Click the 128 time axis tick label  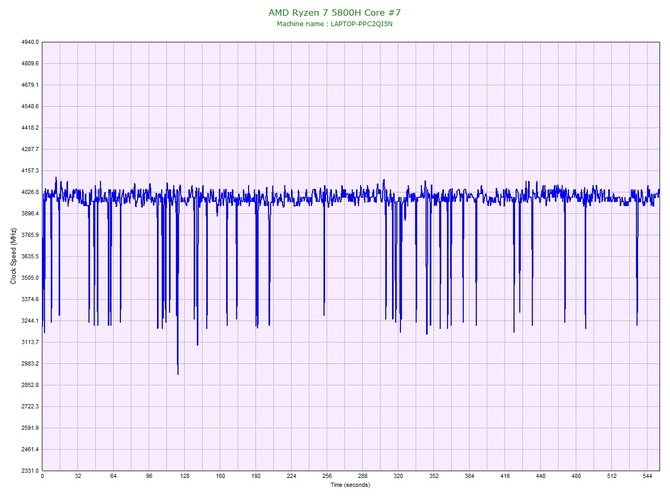coord(185,476)
